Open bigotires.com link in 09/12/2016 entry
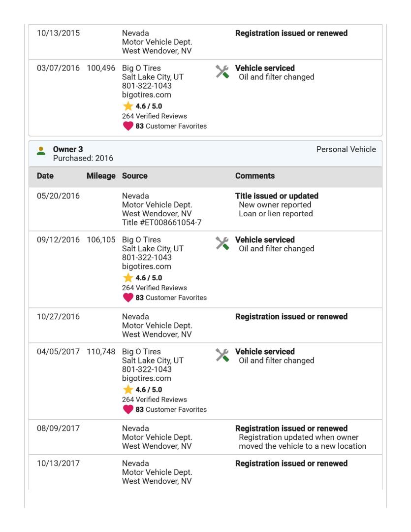The height and width of the screenshot is (532, 411). [x=146, y=266]
